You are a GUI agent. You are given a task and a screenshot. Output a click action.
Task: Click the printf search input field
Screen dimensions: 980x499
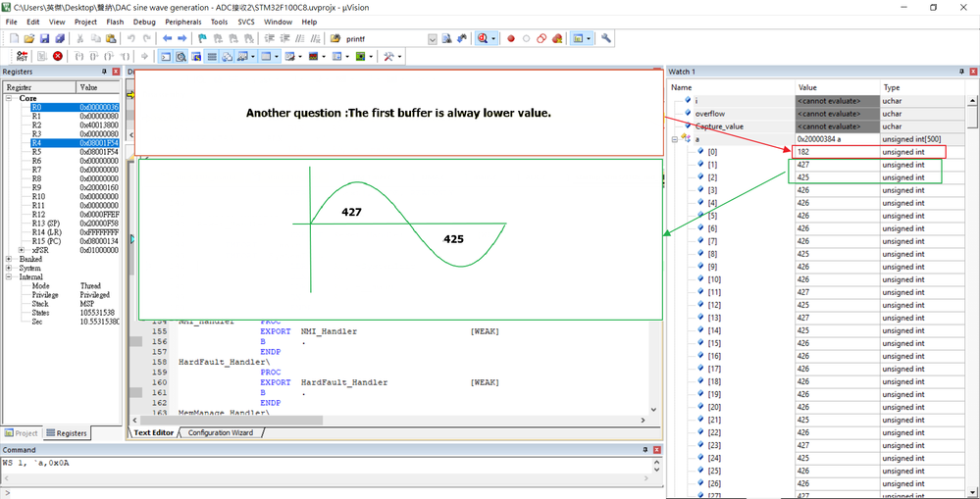386,38
